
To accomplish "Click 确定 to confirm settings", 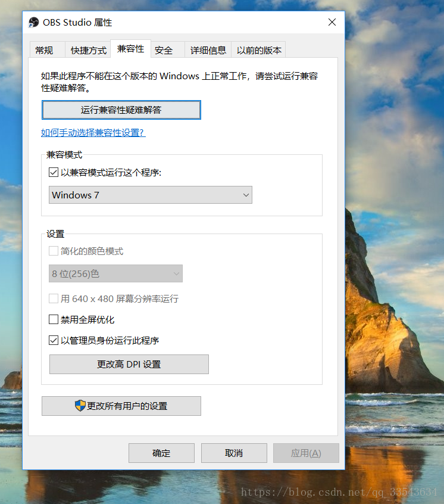I will [161, 453].
